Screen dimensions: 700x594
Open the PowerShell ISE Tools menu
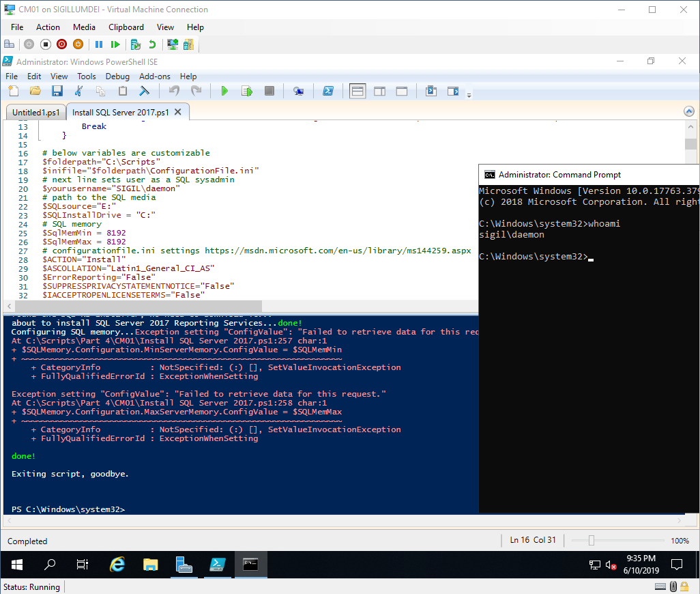pyautogui.click(x=86, y=76)
